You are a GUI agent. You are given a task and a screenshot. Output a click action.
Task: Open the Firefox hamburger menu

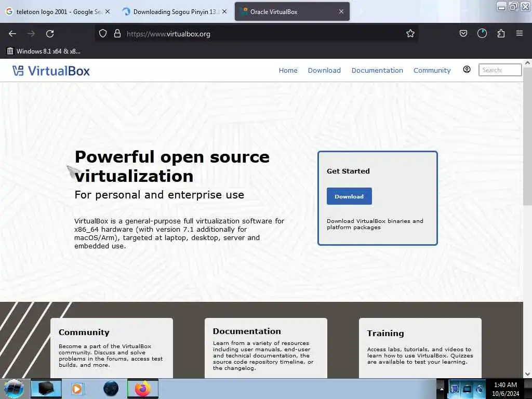[520, 33]
